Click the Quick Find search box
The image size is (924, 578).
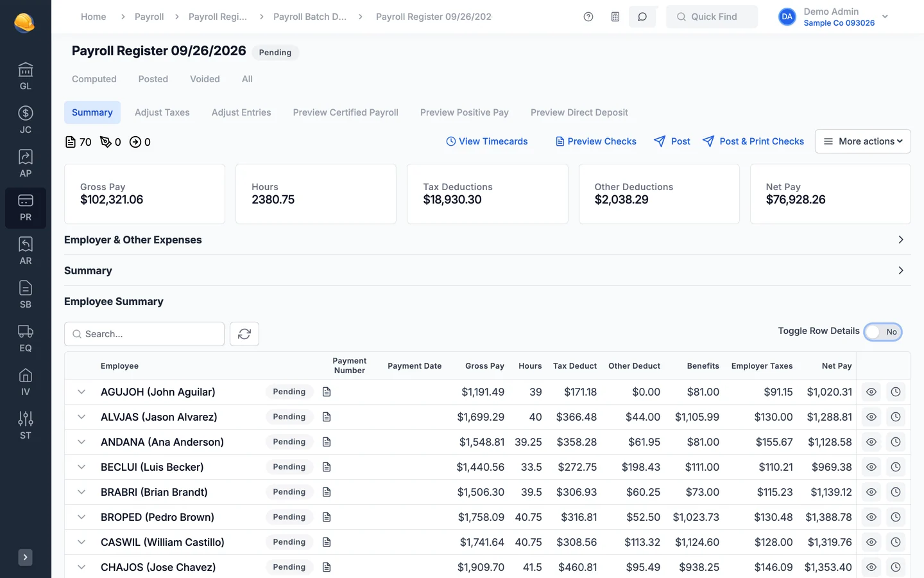[712, 17]
